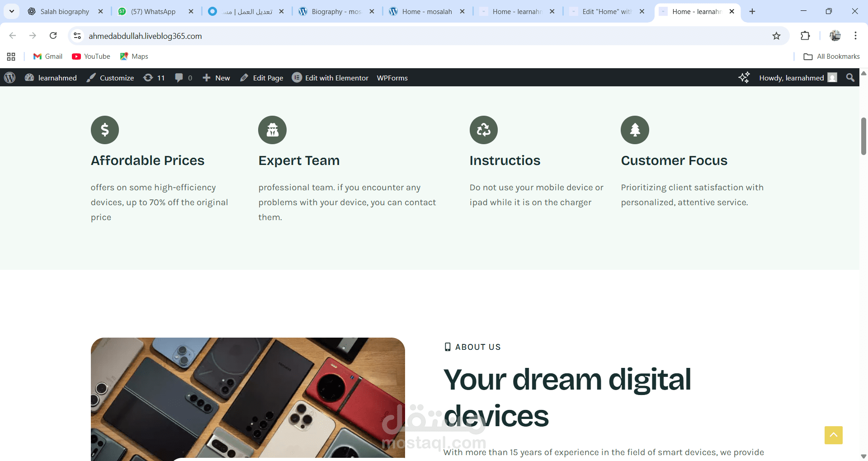Go back to previous page
This screenshot has width=868, height=461.
click(x=13, y=35)
